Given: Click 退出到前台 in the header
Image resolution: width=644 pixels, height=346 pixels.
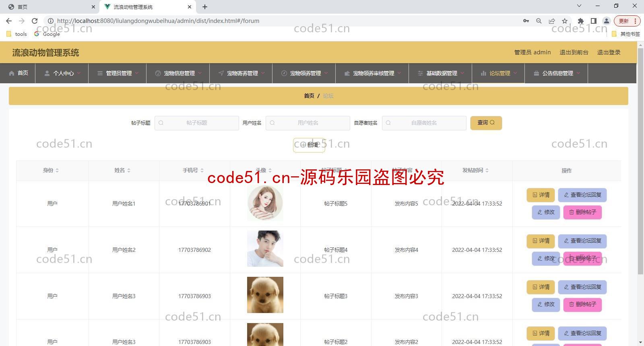Looking at the screenshot, I should tap(574, 52).
